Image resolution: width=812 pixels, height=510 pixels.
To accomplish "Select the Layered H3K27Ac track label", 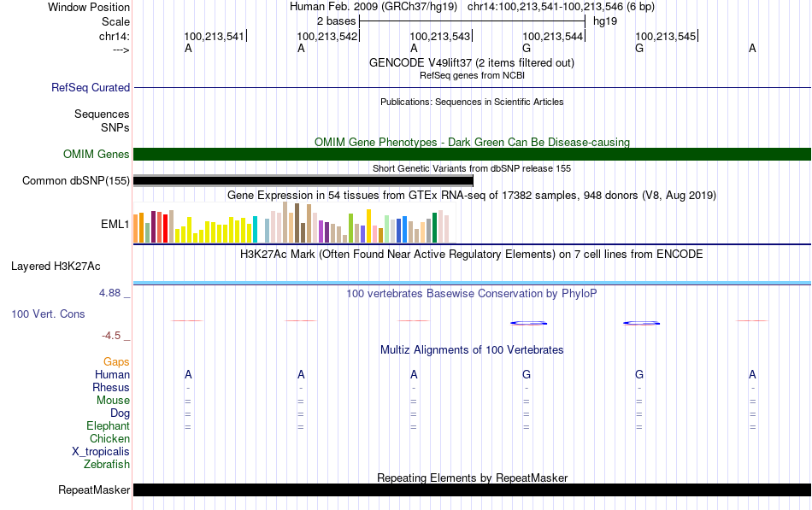I will (56, 267).
